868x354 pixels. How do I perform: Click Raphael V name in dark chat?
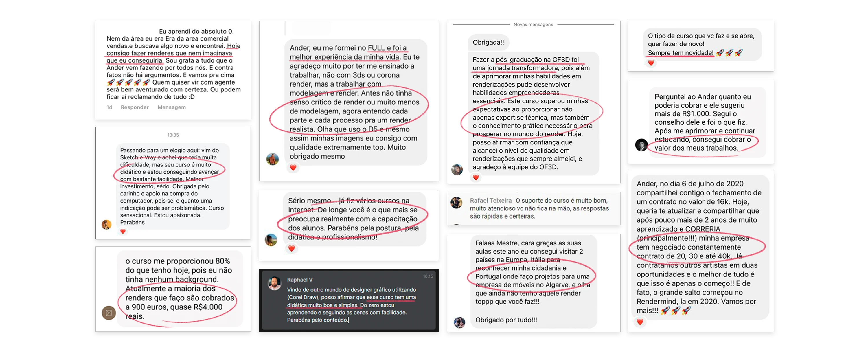[299, 280]
